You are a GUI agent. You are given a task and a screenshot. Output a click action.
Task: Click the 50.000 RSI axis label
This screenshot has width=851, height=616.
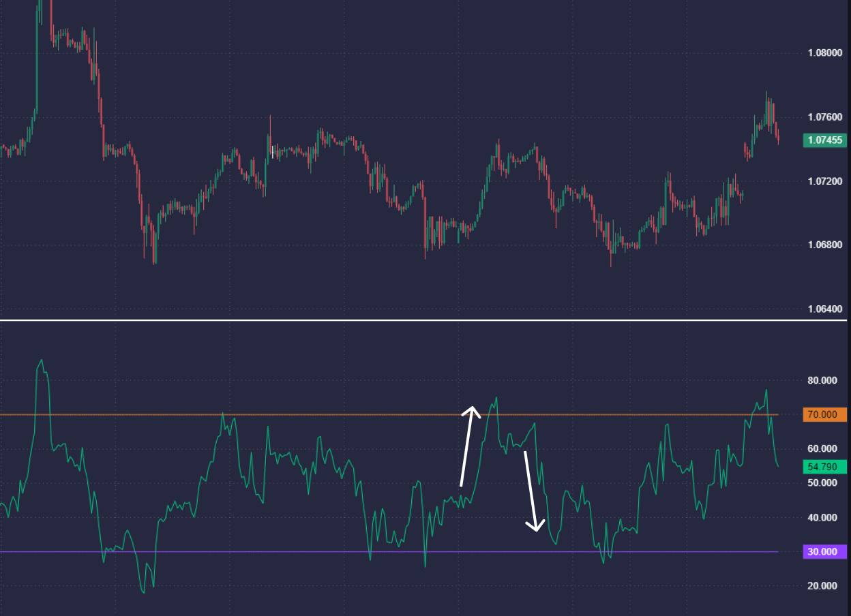point(822,483)
